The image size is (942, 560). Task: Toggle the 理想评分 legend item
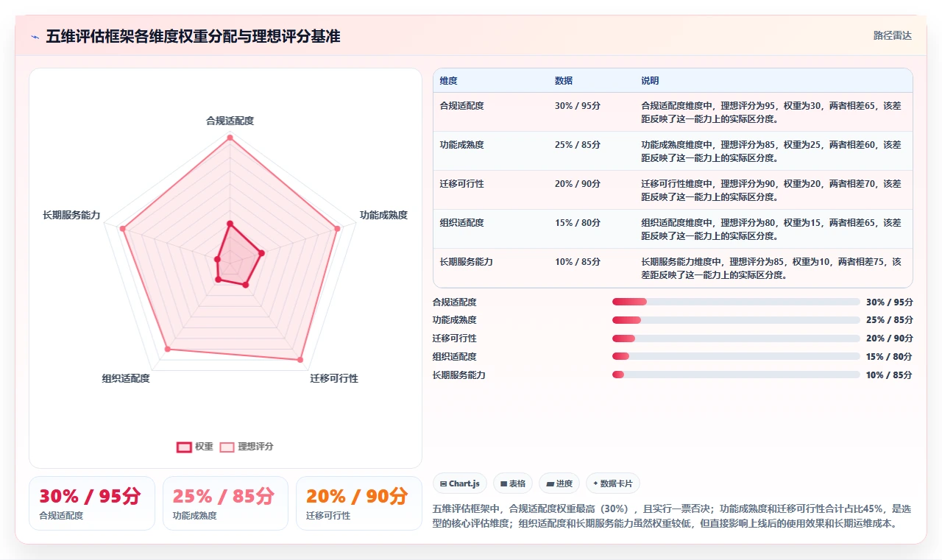pyautogui.click(x=247, y=447)
